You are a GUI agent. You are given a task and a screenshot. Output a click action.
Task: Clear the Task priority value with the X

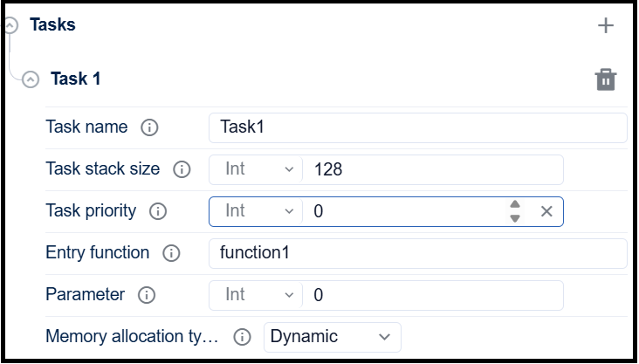546,211
